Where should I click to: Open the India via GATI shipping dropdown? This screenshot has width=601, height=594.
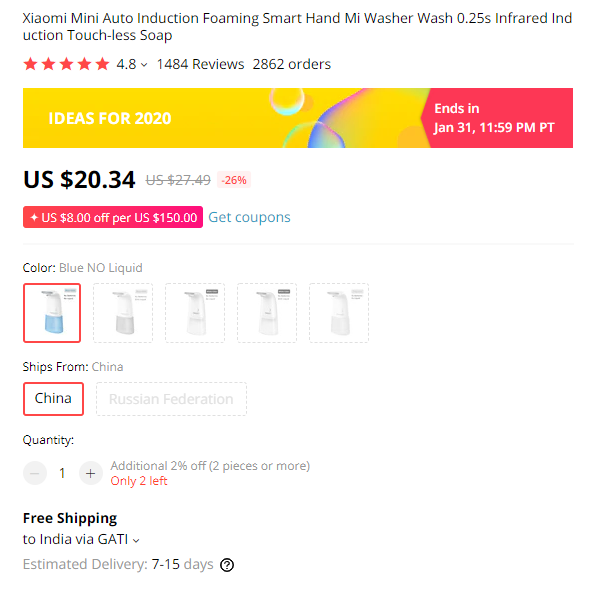[x=81, y=540]
